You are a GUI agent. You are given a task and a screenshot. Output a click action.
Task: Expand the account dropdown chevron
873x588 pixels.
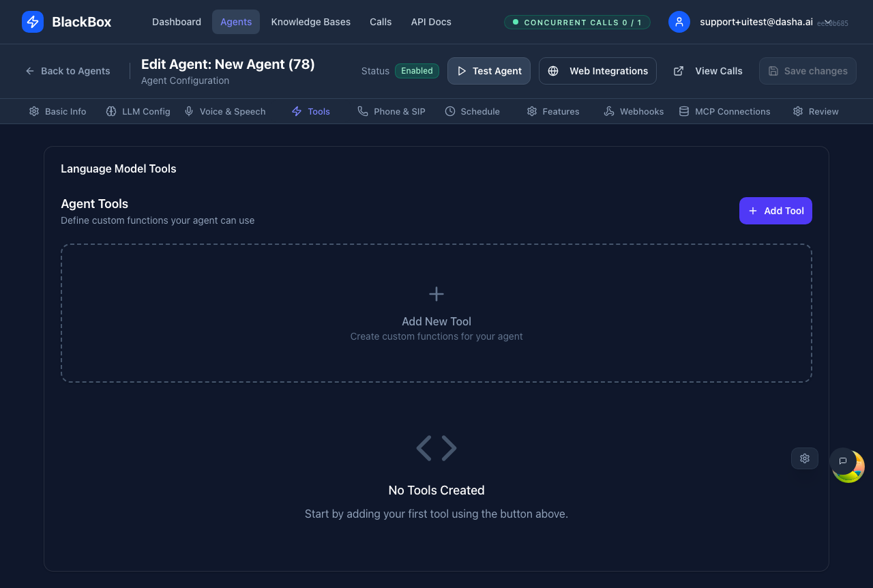828,20
